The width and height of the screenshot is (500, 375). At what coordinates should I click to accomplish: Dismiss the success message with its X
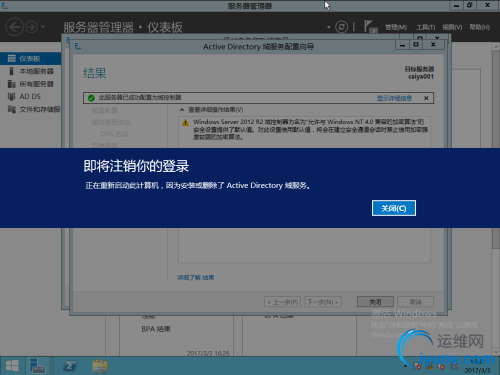pyautogui.click(x=426, y=98)
